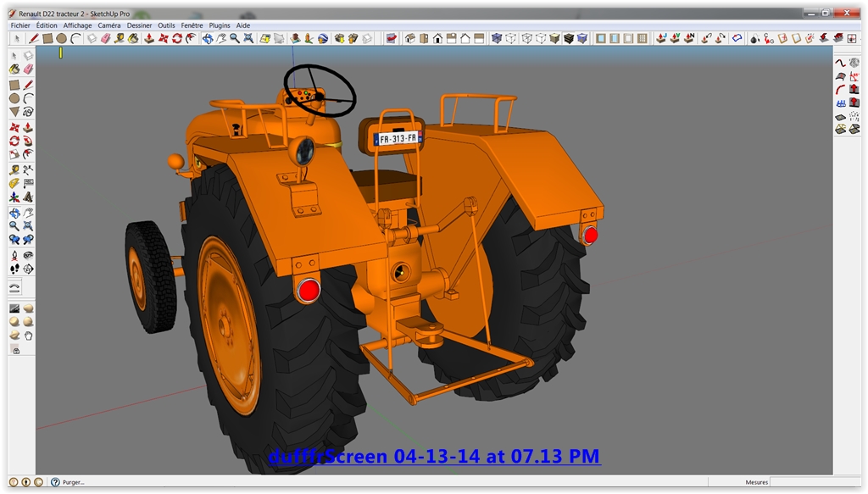Toggle Back Edges style
868x494 pixels.
coord(510,38)
